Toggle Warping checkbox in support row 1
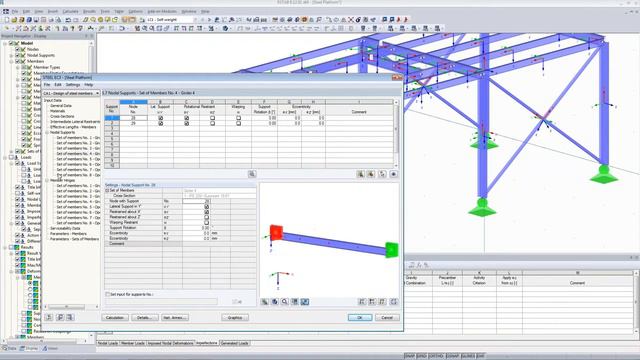 click(x=238, y=118)
